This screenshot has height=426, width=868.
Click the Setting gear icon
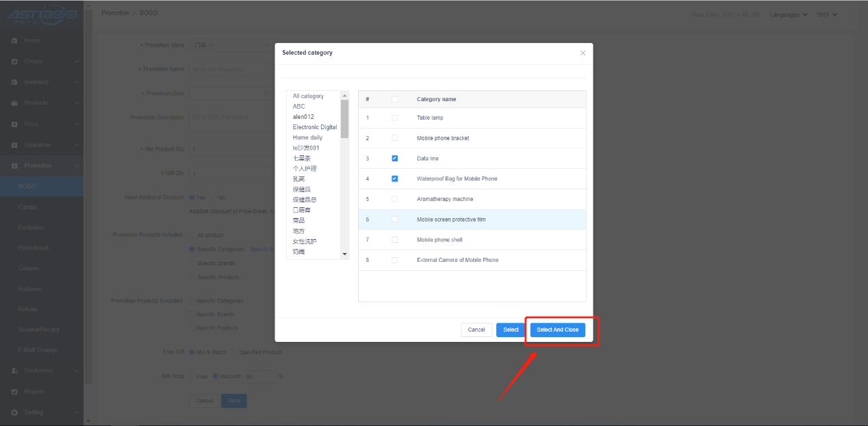click(x=14, y=412)
